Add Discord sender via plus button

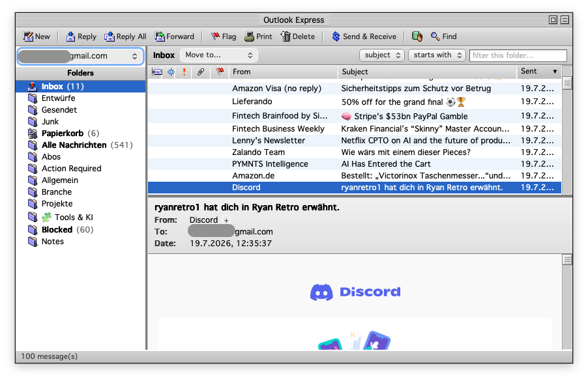pyautogui.click(x=226, y=220)
